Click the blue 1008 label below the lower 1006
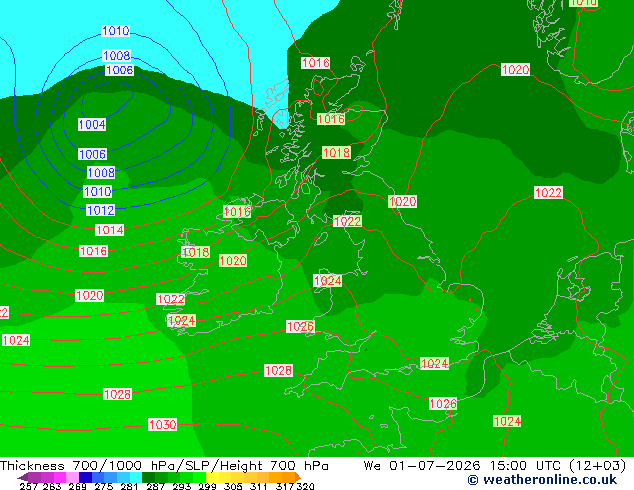Screen dimensions: 634x490 pos(101,173)
